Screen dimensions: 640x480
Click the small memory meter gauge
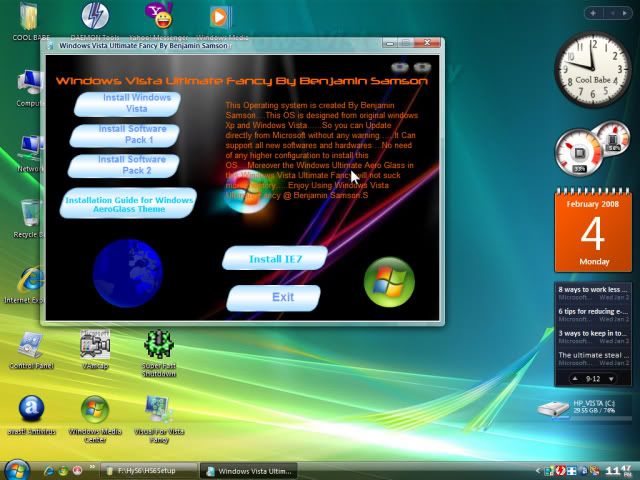tap(613, 140)
